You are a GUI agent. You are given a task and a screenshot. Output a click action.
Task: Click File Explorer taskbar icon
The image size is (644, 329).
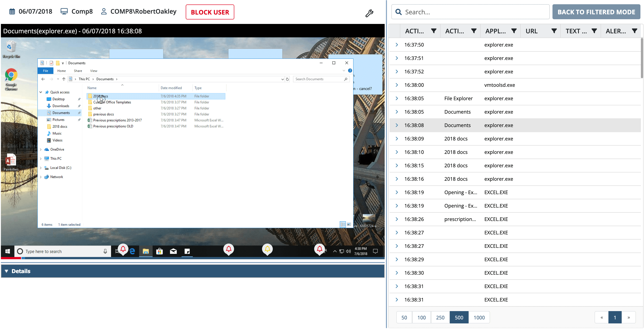click(146, 251)
